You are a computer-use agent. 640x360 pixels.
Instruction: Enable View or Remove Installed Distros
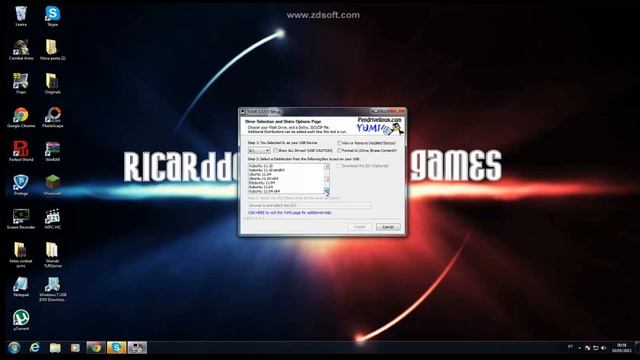point(340,143)
